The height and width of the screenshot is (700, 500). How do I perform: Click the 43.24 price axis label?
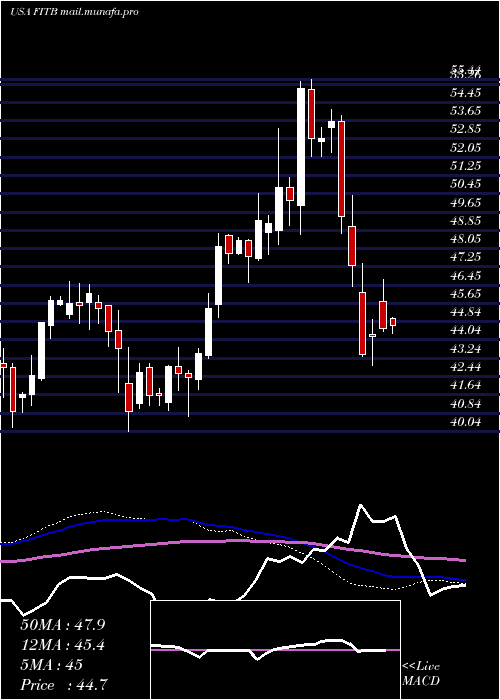[465, 349]
